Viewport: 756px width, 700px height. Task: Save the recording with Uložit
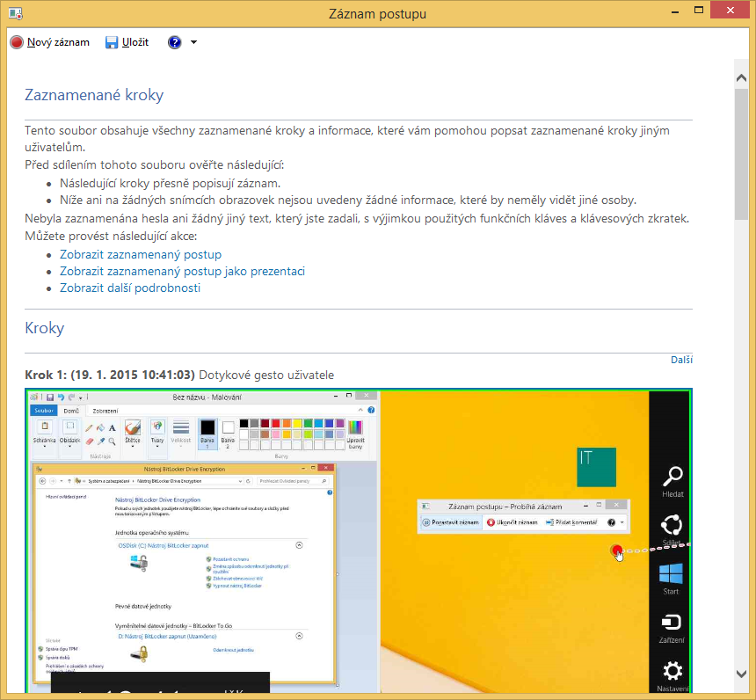coord(127,42)
